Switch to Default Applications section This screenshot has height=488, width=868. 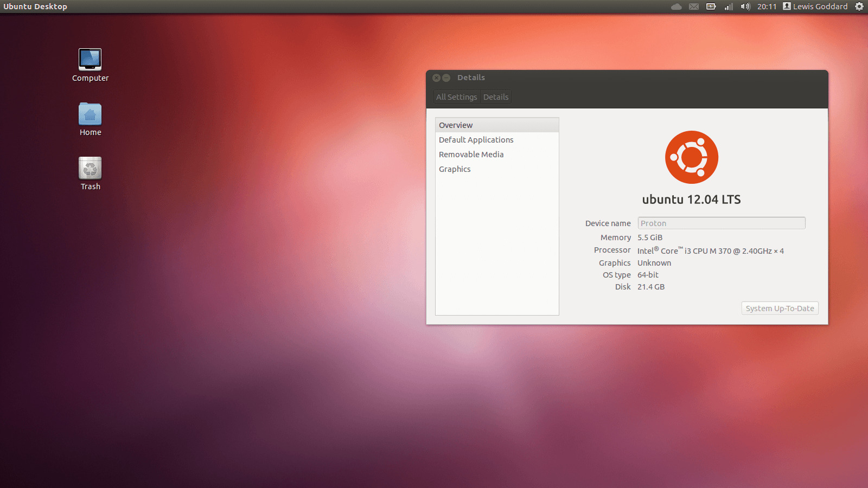click(476, 140)
